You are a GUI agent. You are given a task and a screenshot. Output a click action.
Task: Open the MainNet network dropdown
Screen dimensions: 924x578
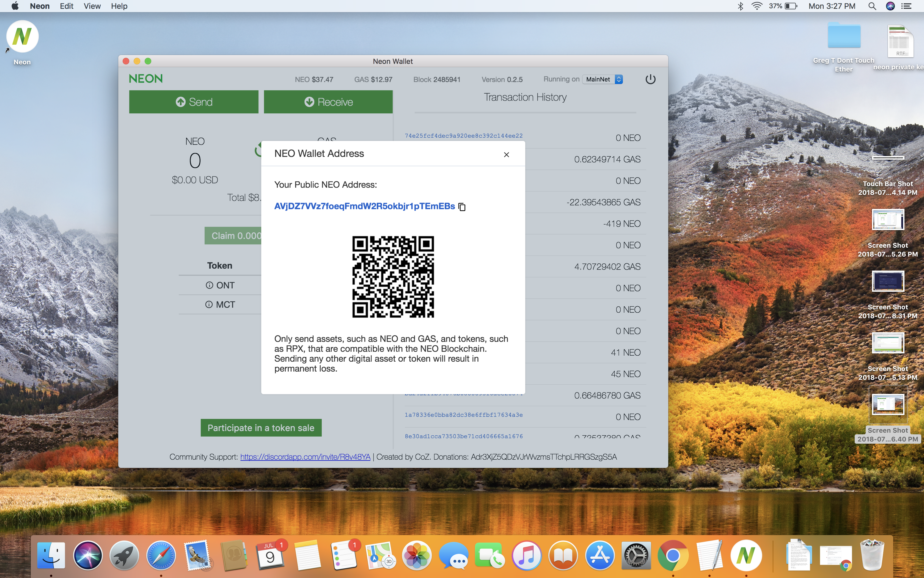click(x=603, y=79)
